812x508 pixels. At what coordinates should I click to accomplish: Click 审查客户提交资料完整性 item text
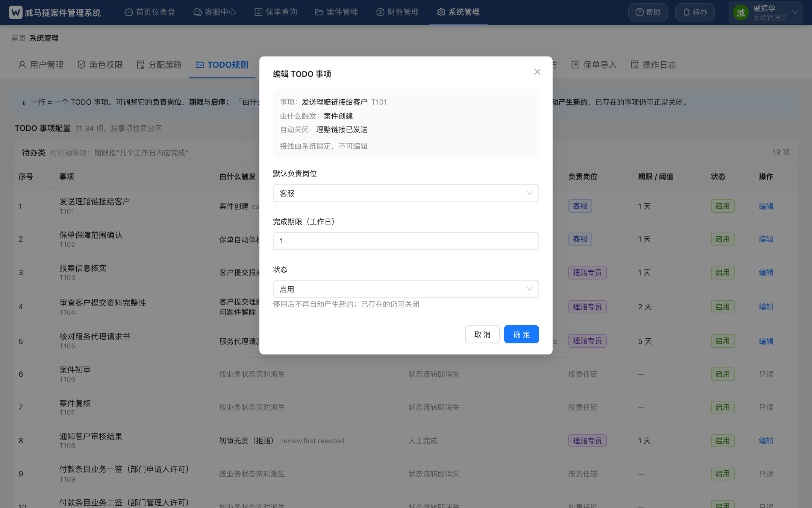click(103, 303)
